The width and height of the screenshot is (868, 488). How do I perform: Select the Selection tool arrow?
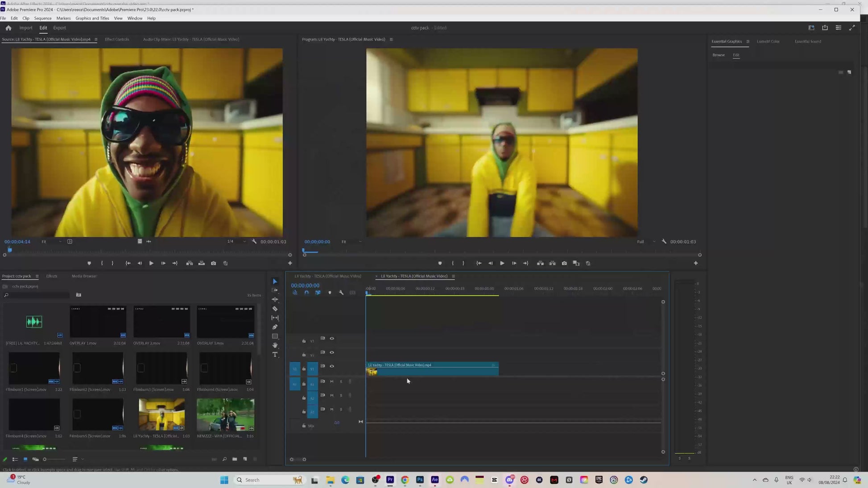click(275, 281)
